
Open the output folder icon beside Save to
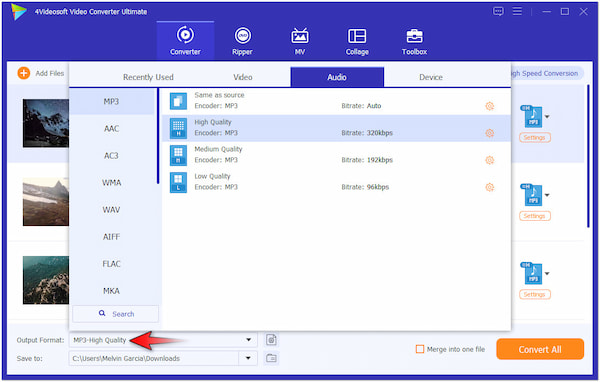click(271, 358)
